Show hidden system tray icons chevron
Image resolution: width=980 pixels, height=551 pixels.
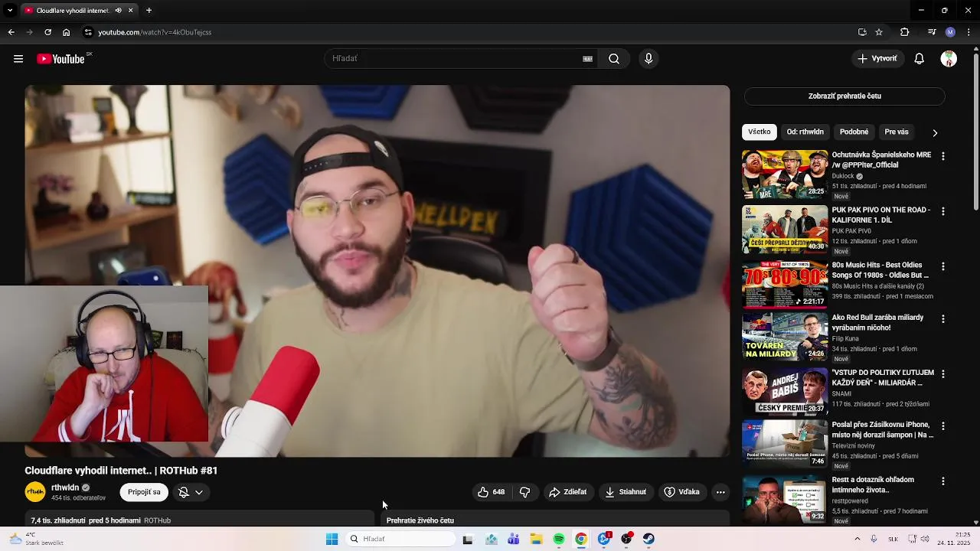(857, 539)
